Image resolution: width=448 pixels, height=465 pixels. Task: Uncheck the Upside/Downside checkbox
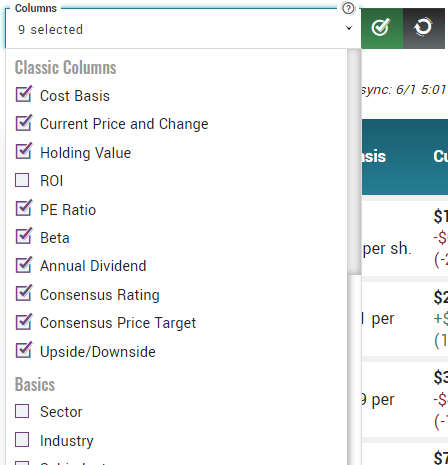[x=23, y=351]
